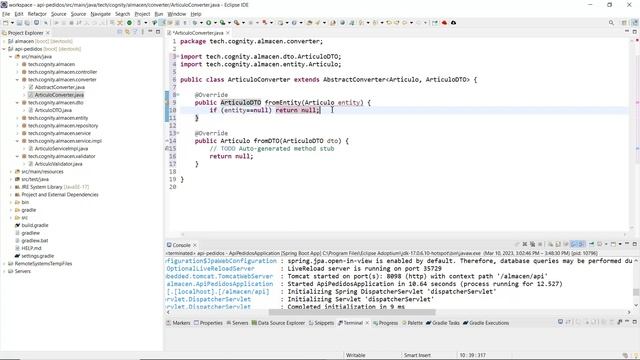Click the Save toolbar icon
The image size is (640, 360).
pos(19,22)
